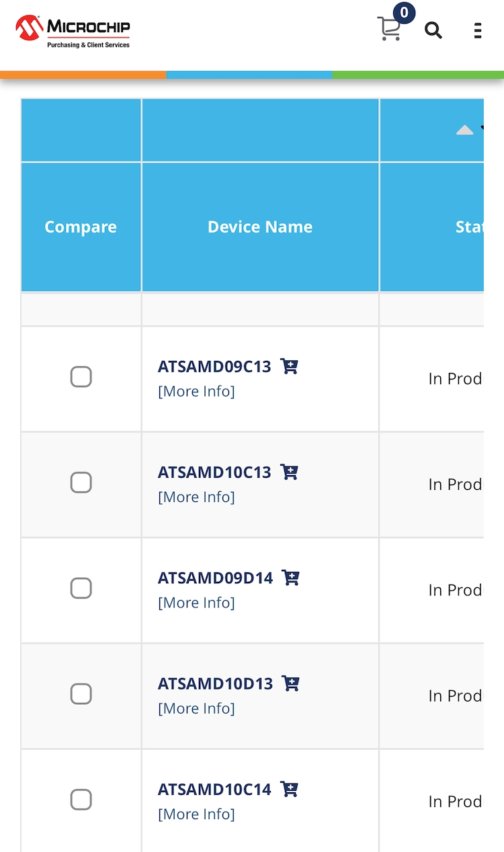Click the search magnifier icon
504x852 pixels.
click(x=433, y=30)
